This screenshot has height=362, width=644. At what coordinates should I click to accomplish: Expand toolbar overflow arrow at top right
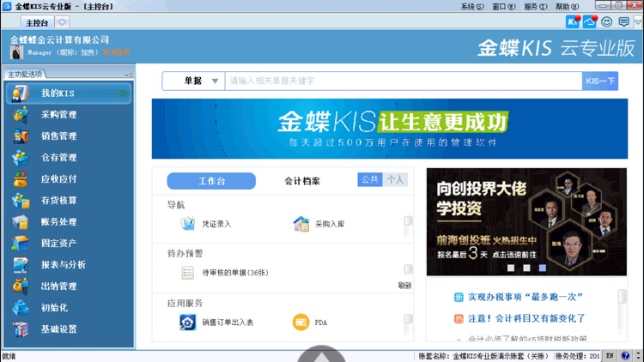(x=638, y=21)
